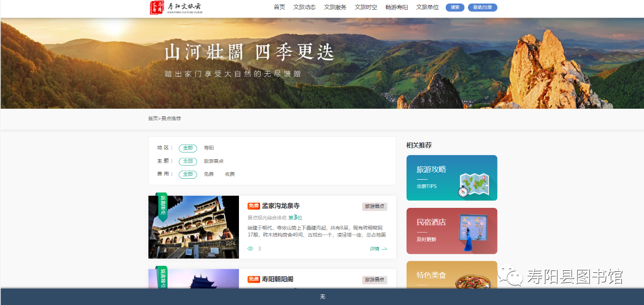
Task: Click the 旅游景点 tag on 孟家沟龙泉寺
Action: coord(375,206)
